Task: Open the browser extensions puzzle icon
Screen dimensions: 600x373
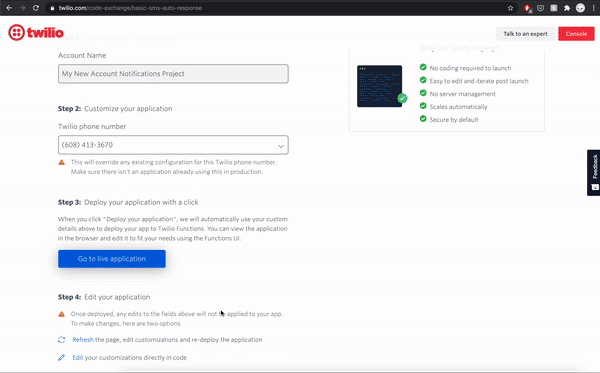Action: [567, 8]
